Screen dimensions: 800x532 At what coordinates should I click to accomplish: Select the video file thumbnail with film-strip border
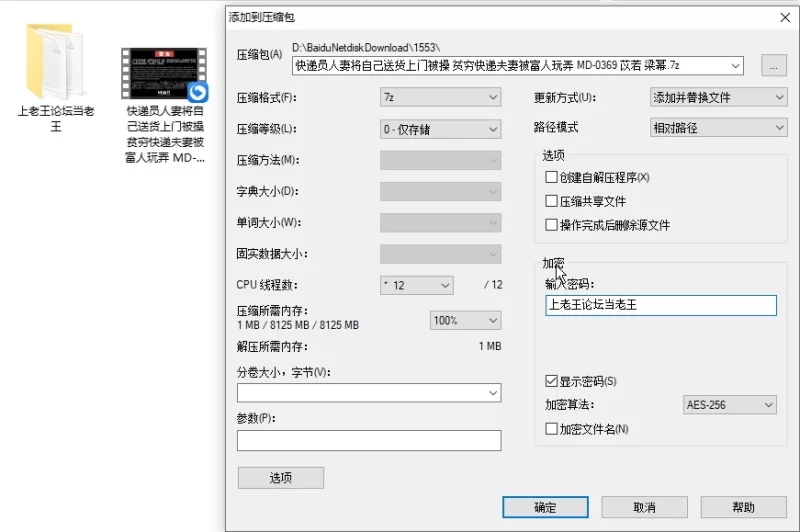[163, 73]
